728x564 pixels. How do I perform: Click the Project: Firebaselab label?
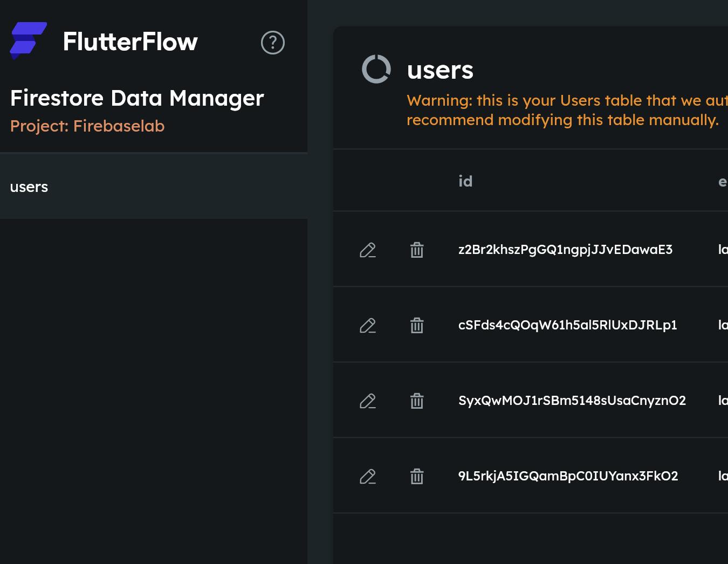(x=87, y=126)
